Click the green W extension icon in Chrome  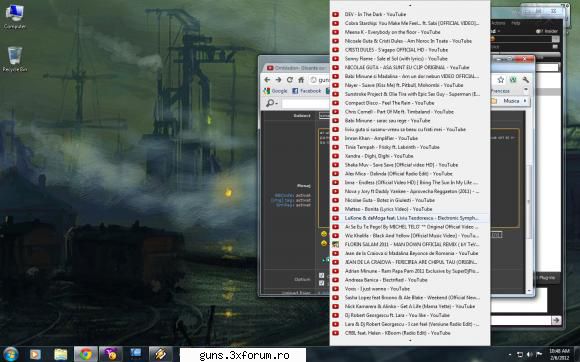[x=513, y=80]
